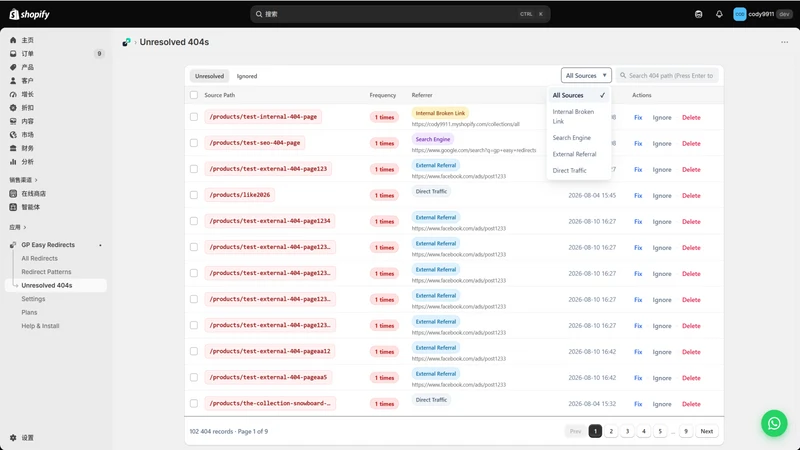Filter by External Referral source

pos(579,154)
